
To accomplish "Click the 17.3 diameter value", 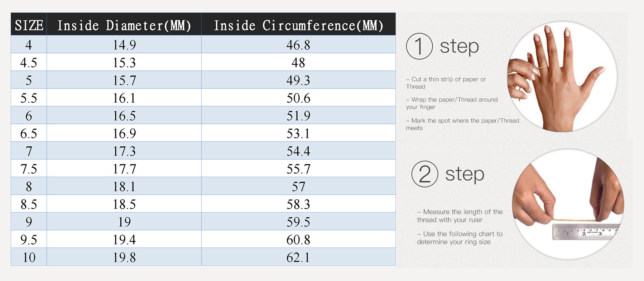I will [x=124, y=151].
